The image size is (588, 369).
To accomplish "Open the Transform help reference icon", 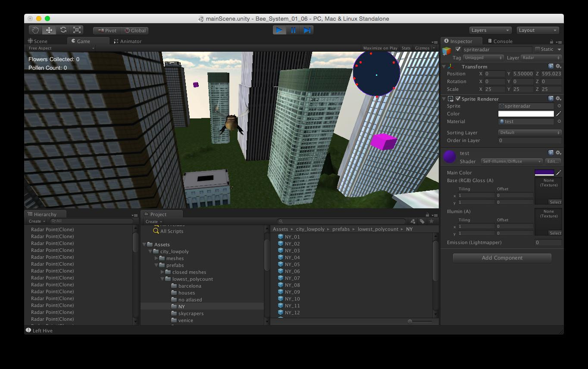I will point(550,66).
